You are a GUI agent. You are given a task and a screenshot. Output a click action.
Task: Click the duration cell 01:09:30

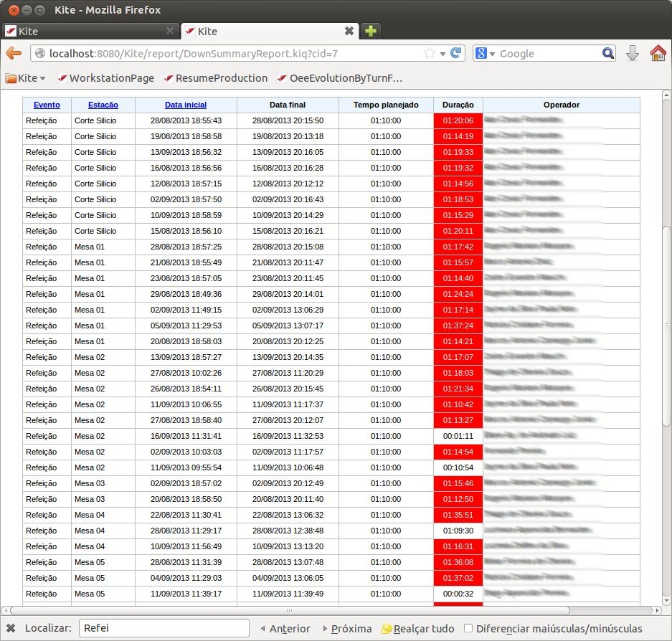[458, 531]
